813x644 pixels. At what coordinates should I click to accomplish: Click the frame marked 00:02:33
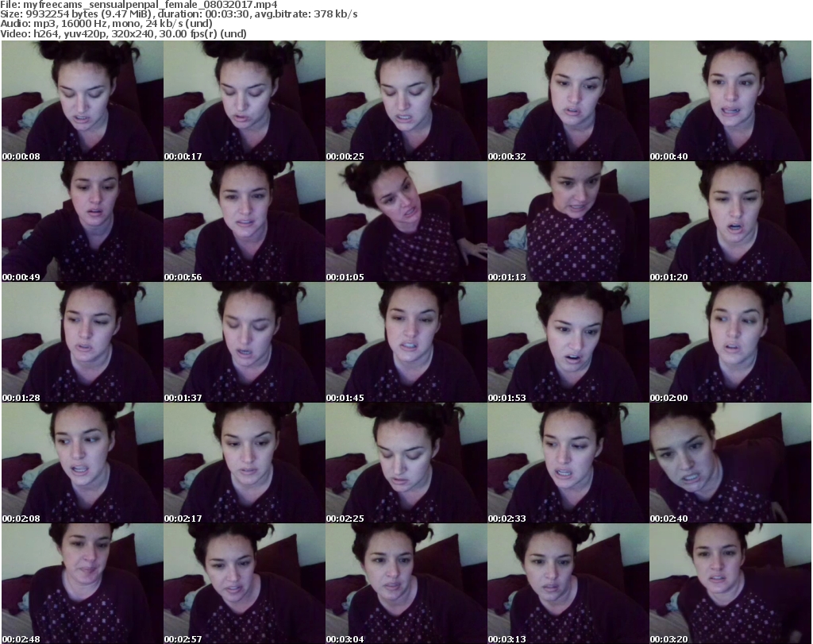pos(568,463)
